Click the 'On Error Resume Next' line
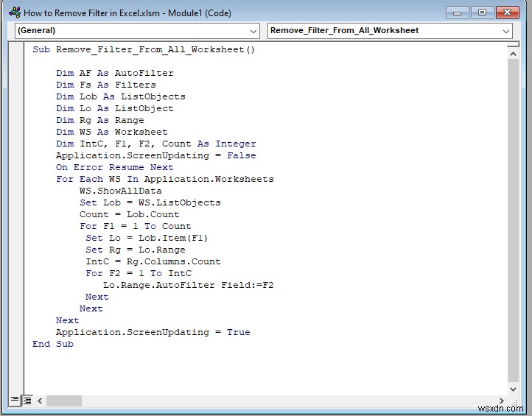The image size is (532, 416). pos(115,167)
